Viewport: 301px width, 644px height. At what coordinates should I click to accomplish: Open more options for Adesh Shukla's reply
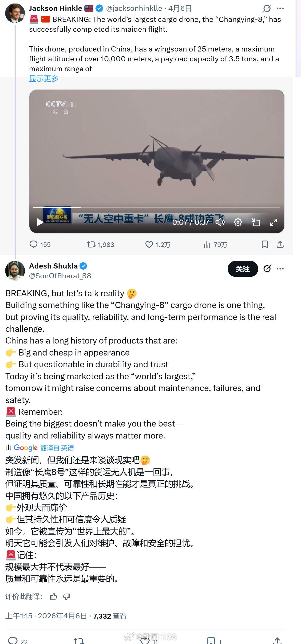pyautogui.click(x=281, y=269)
